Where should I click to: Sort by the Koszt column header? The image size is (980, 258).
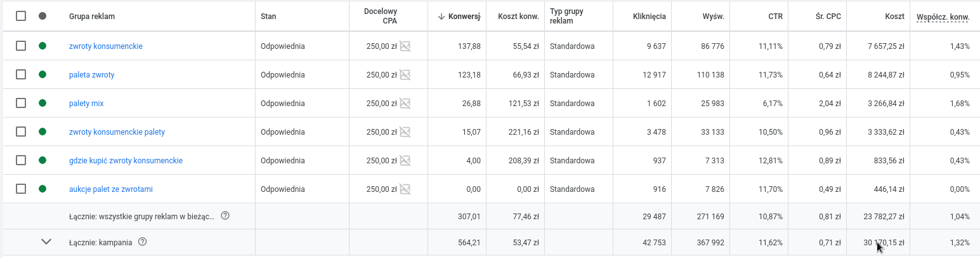(894, 16)
